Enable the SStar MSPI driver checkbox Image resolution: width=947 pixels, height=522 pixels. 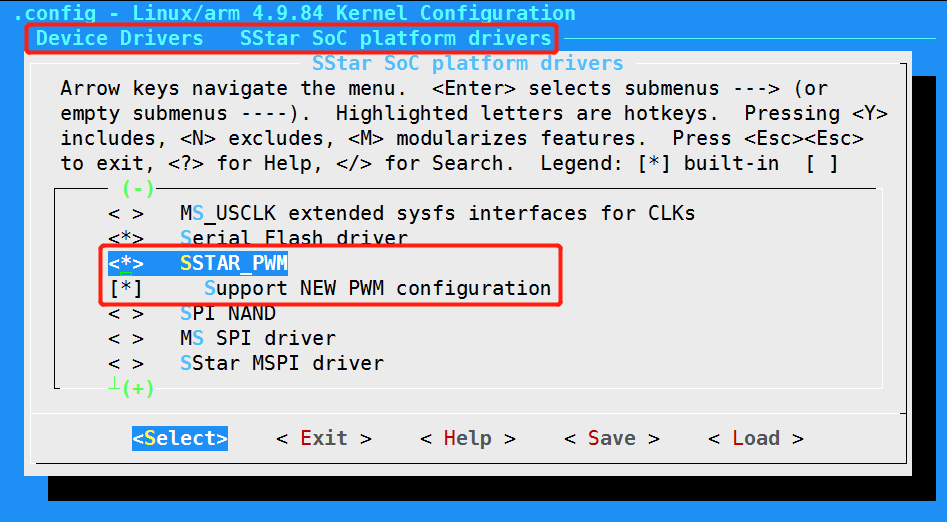[x=126, y=364]
